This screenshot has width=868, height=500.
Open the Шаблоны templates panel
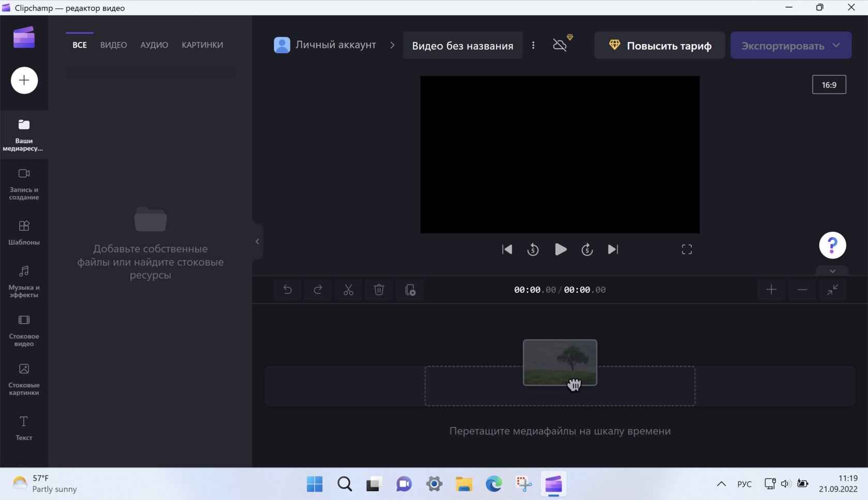tap(24, 232)
